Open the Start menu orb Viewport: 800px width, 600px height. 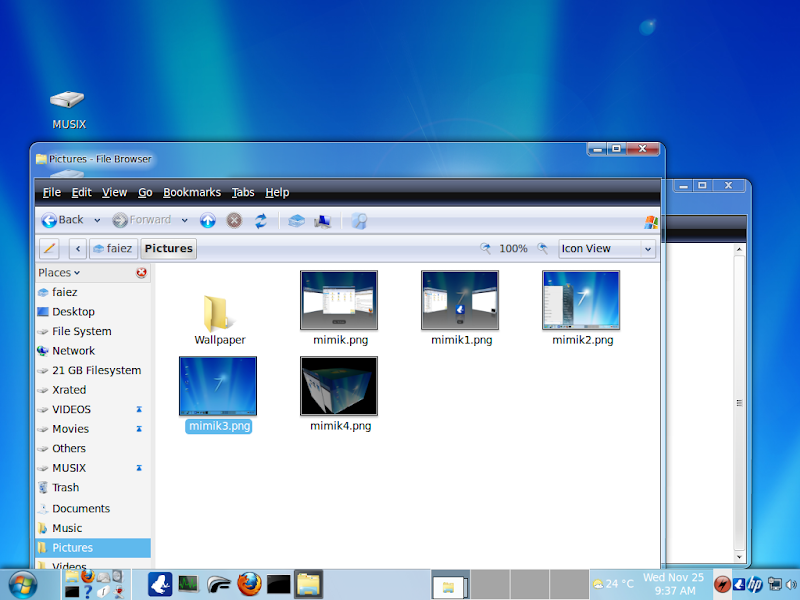coord(22,585)
